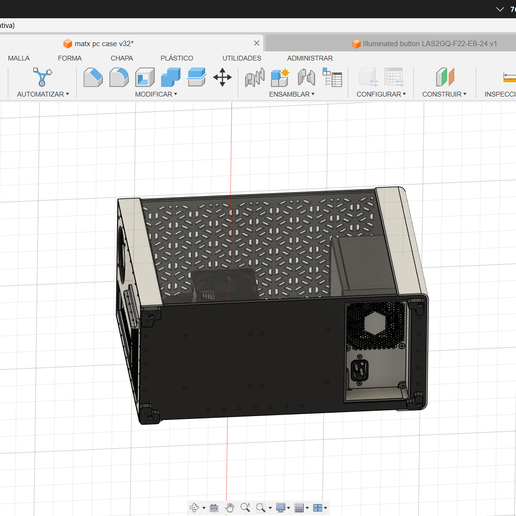
Task: Click the grayed Configurar table icon
Action: pyautogui.click(x=394, y=77)
